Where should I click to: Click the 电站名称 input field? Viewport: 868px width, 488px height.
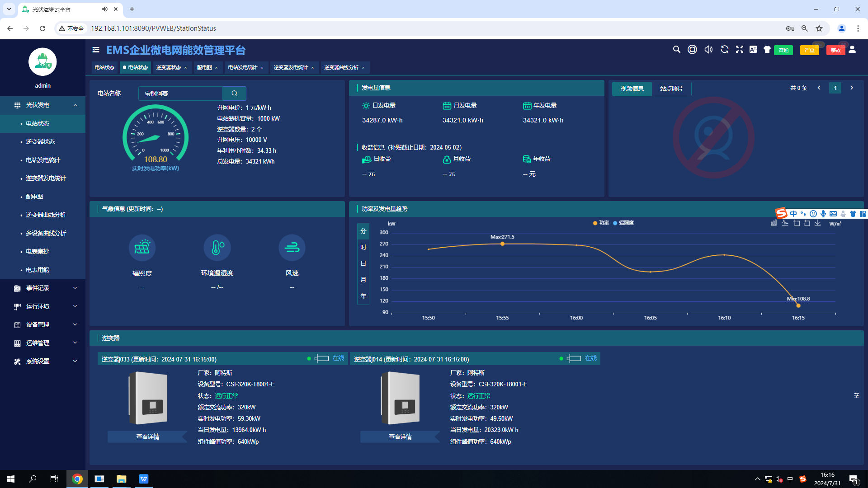click(x=180, y=94)
